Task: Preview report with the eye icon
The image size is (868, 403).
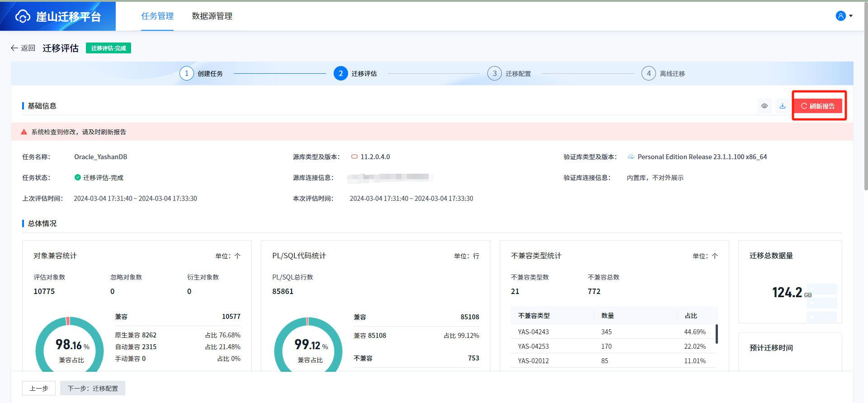Action: [x=764, y=106]
